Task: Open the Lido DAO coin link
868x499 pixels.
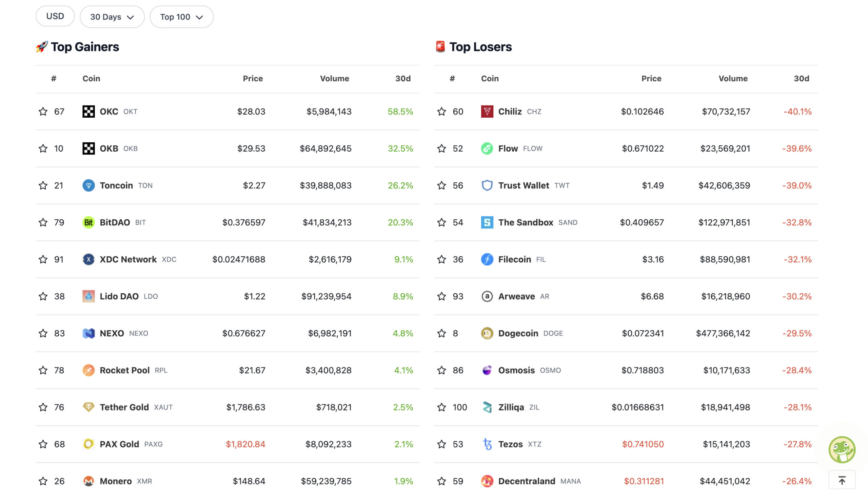Action: pyautogui.click(x=119, y=297)
